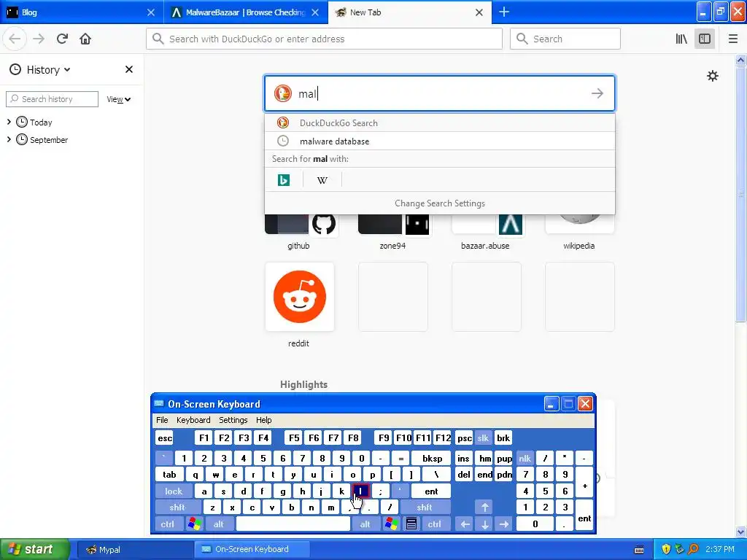
Task: Toggle the slk scroll lock key
Action: (483, 438)
